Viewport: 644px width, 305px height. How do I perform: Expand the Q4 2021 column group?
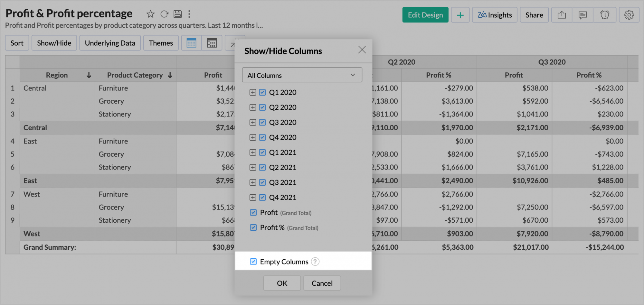(253, 197)
